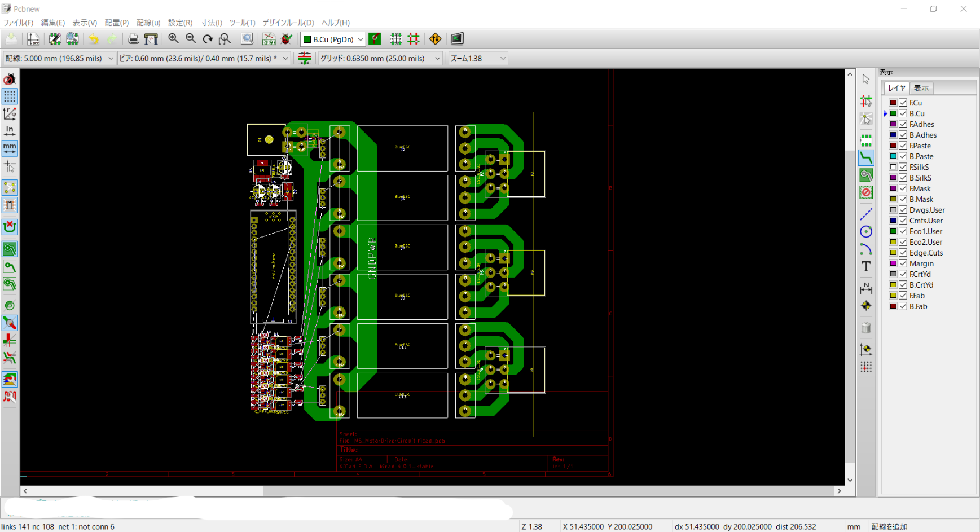This screenshot has width=980, height=532.
Task: Select the add dimension tool
Action: 866,288
